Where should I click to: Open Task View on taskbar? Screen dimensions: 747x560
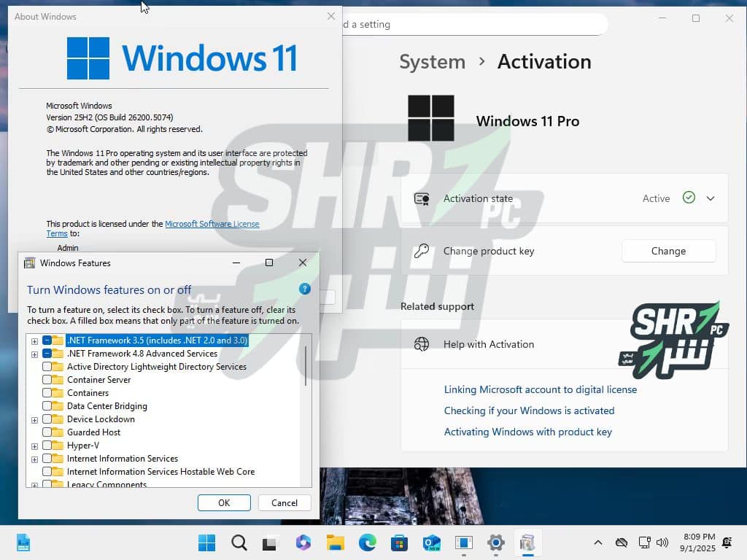(x=270, y=542)
